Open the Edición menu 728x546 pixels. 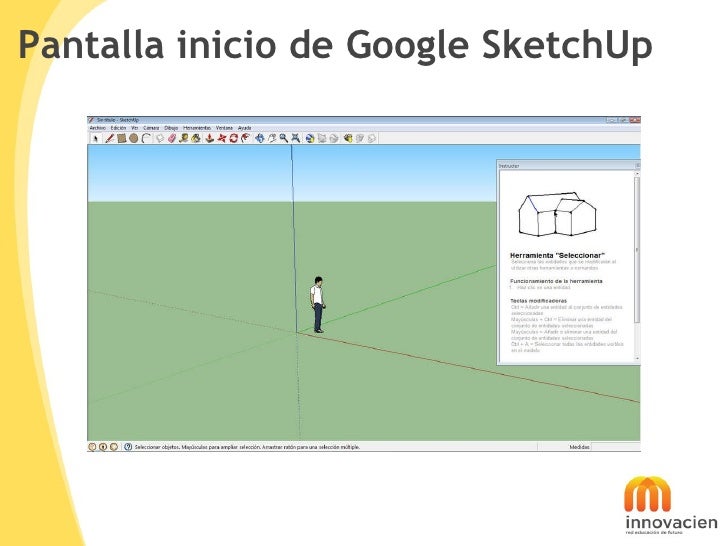[118, 128]
